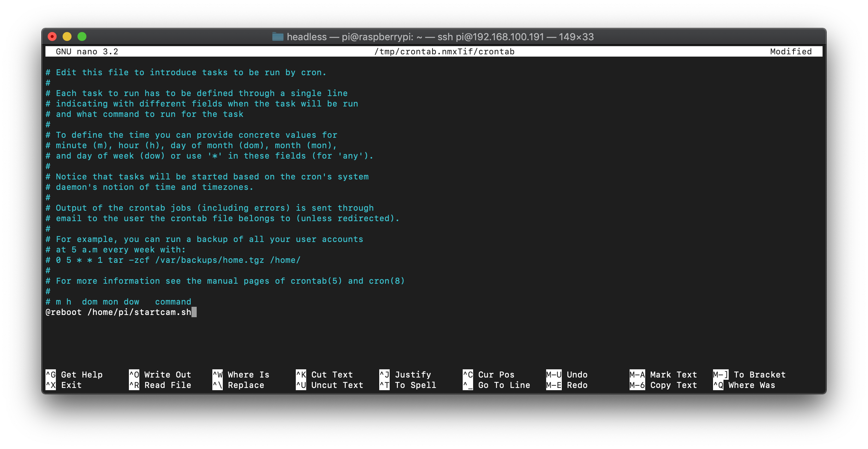Place cursor at end of @reboot line
Screen dimensions: 868x449
[194, 312]
